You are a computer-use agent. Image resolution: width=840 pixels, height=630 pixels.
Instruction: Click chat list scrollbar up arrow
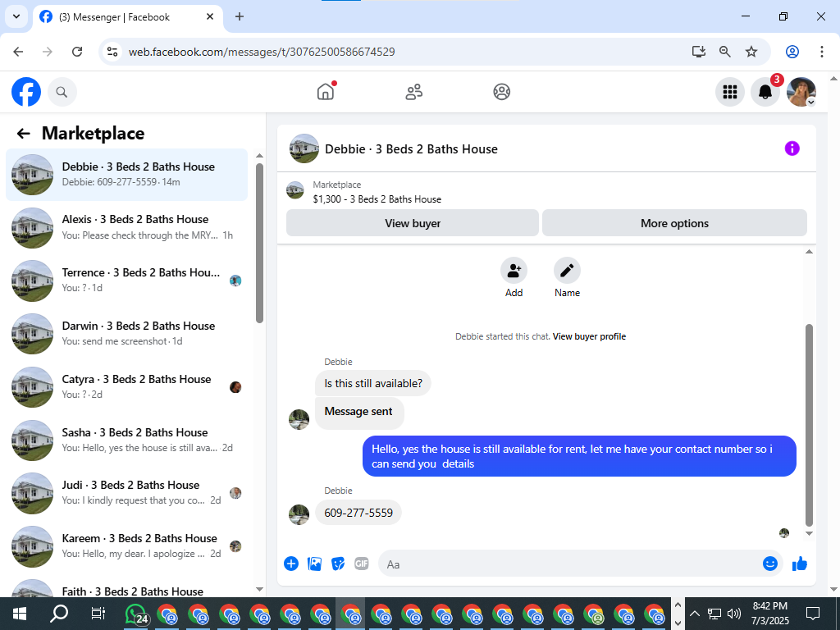[x=260, y=155]
